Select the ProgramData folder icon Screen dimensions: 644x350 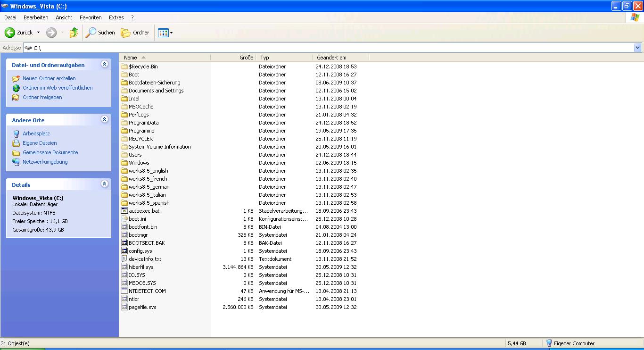point(124,123)
